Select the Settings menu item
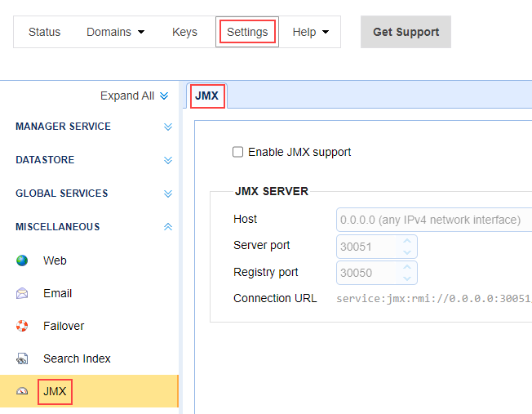The image size is (532, 414). tap(247, 32)
